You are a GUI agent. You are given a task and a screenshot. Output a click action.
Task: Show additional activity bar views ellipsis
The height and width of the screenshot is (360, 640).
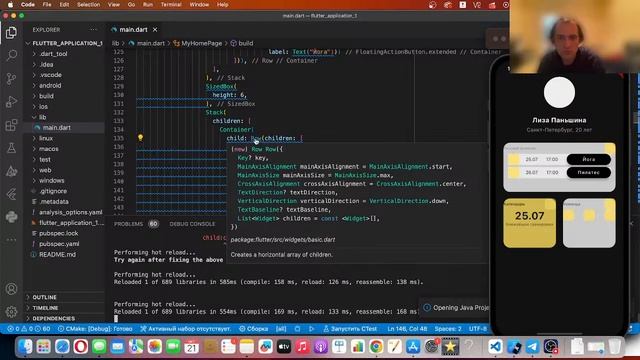[x=11, y=240]
